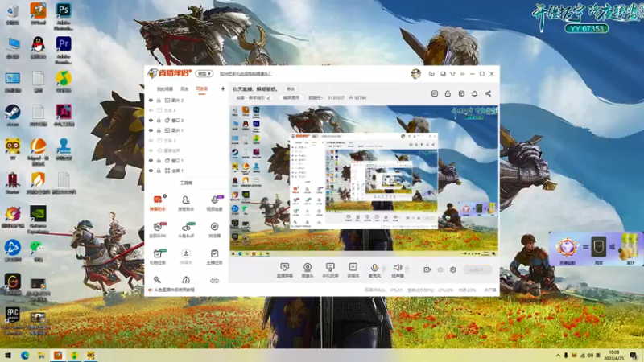Open the 弹幕助手 tool in toolbox
Image resolution: width=644 pixels, height=362 pixels.
pyautogui.click(x=157, y=203)
